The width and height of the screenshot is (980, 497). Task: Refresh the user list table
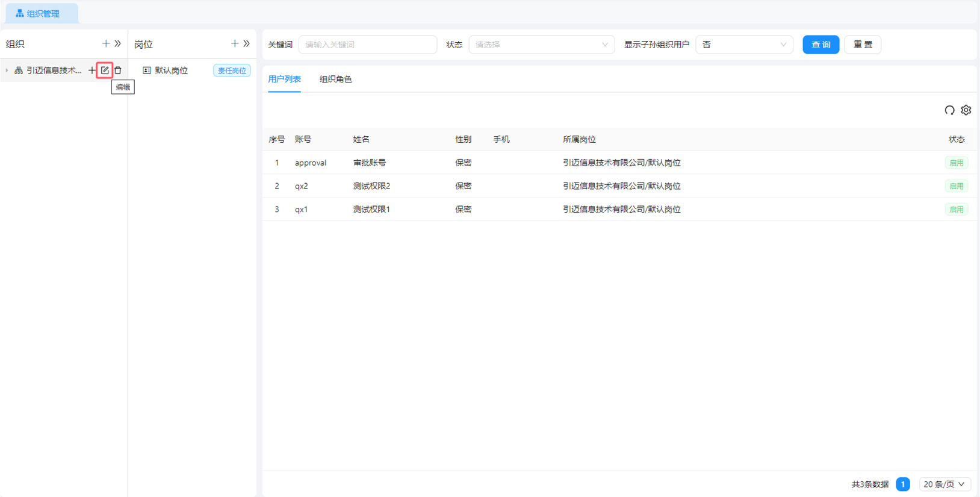pyautogui.click(x=949, y=110)
